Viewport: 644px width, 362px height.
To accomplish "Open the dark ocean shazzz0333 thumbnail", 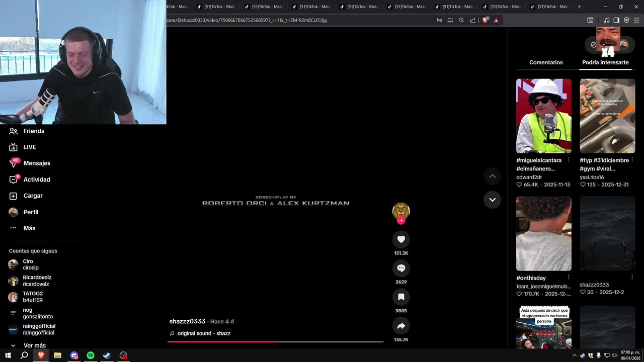I will point(607,234).
